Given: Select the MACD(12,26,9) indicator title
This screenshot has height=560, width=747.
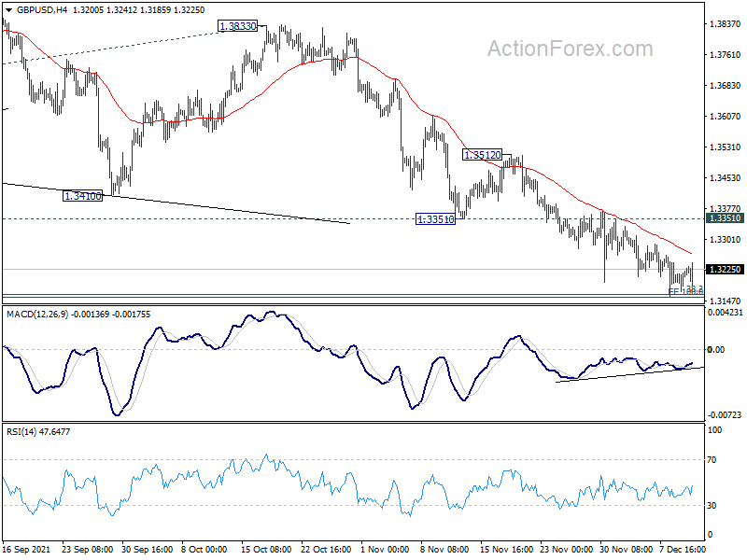Looking at the screenshot, I should click(x=37, y=315).
